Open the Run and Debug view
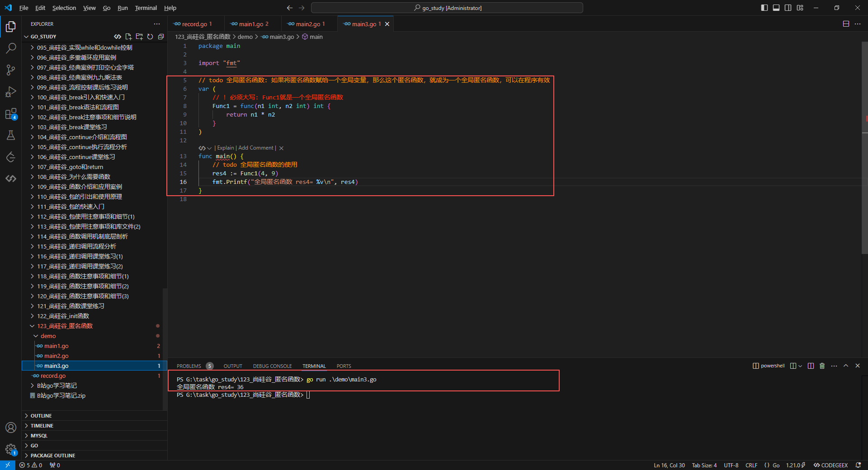The image size is (868, 470). click(x=11, y=92)
